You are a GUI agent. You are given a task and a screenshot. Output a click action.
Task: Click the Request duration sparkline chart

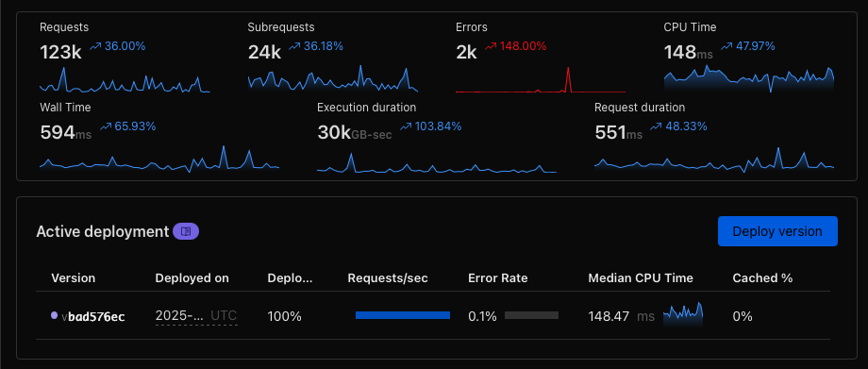click(x=714, y=159)
